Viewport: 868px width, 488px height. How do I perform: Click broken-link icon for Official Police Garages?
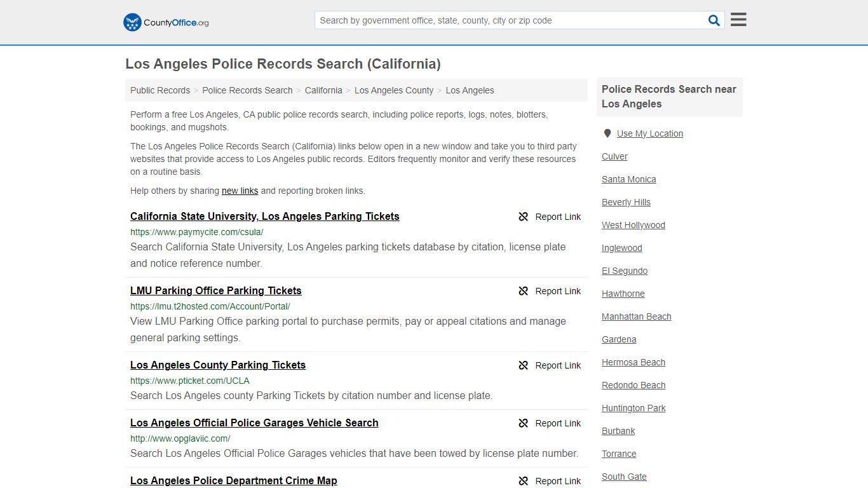tap(524, 423)
